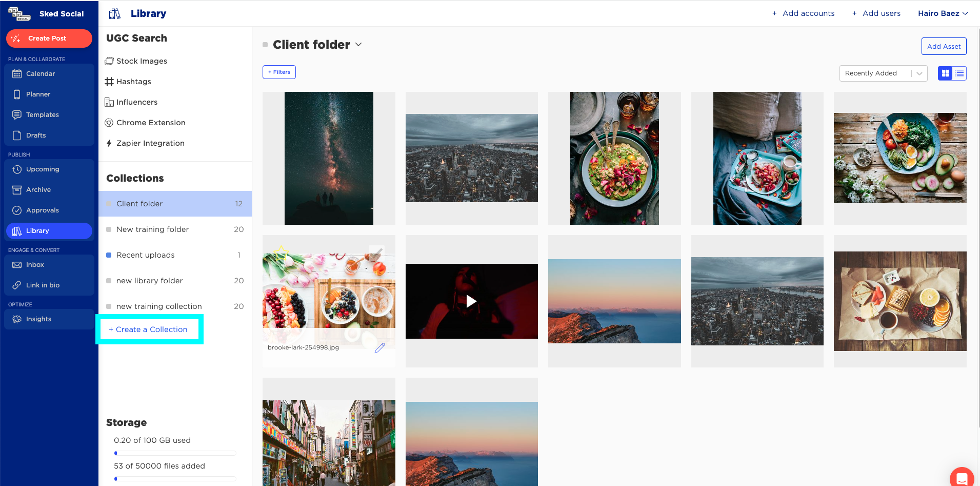Switch to list view layout
Viewport: 980px width, 486px height.
(959, 73)
